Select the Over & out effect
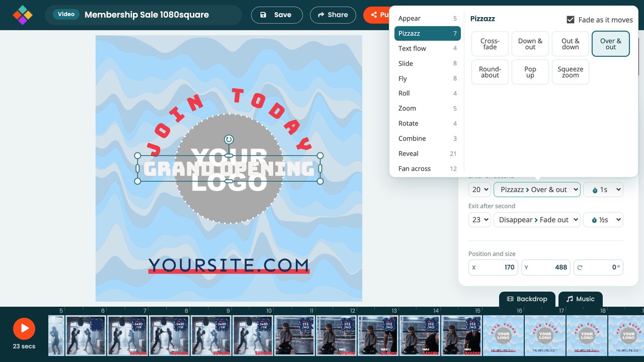The height and width of the screenshot is (362, 644). point(611,44)
